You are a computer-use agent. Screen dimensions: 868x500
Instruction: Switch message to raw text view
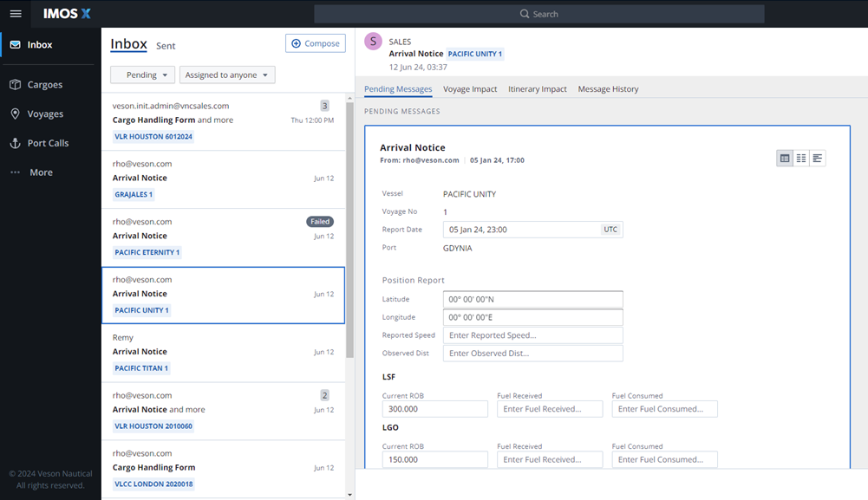pyautogui.click(x=818, y=158)
